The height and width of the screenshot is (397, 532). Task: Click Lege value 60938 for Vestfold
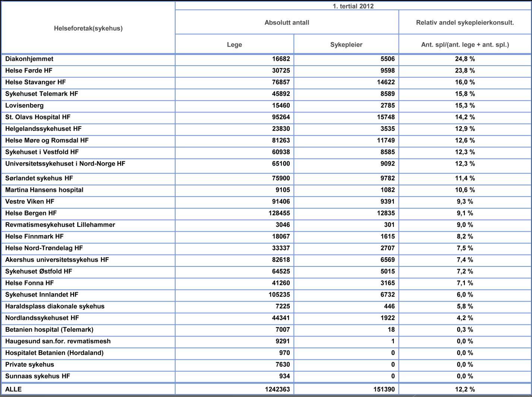pos(281,152)
